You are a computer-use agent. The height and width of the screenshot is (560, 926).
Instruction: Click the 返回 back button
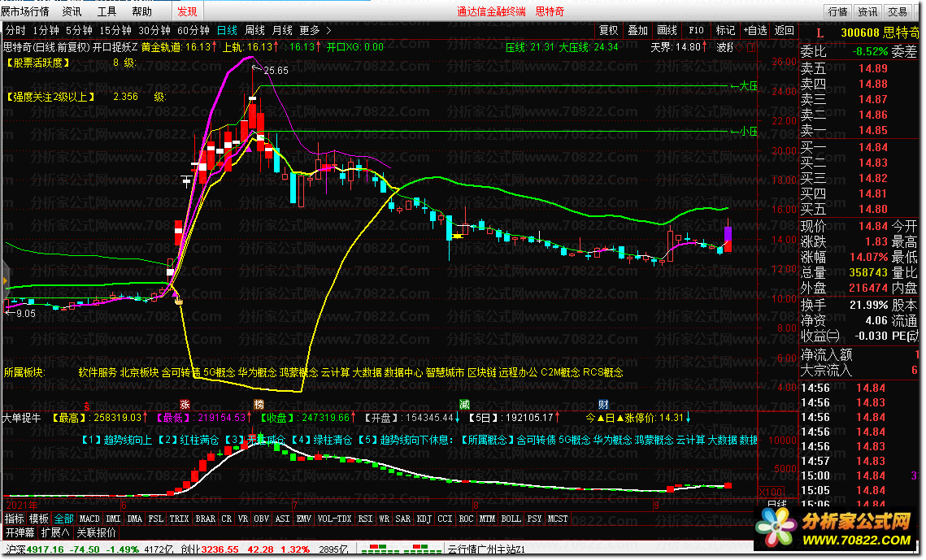tap(785, 30)
